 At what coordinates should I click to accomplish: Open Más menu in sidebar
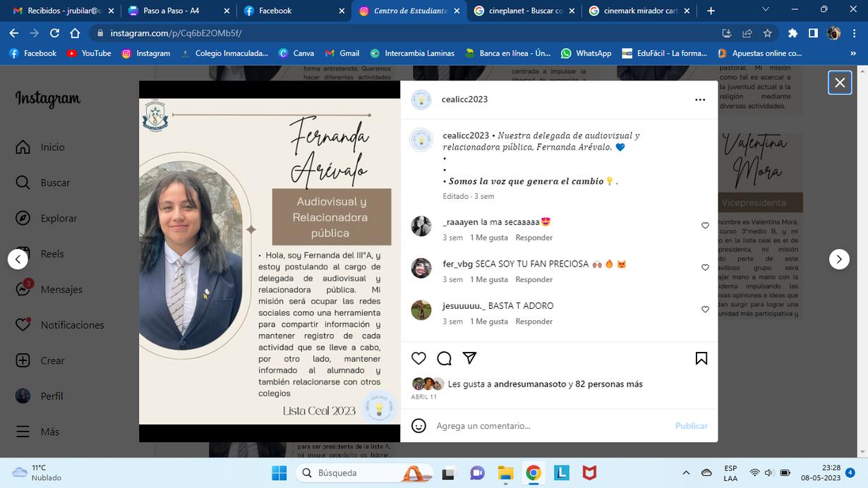pyautogui.click(x=37, y=432)
